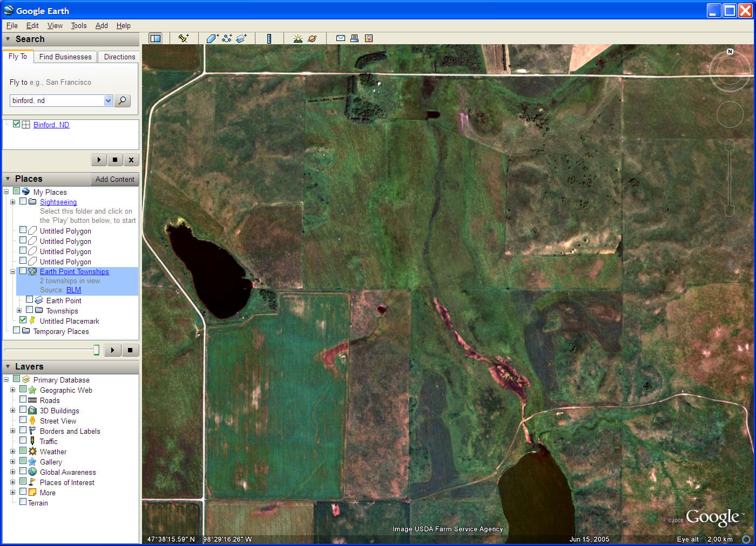
Task: Add a placemark with the pushpin icon
Action: pyautogui.click(x=184, y=38)
